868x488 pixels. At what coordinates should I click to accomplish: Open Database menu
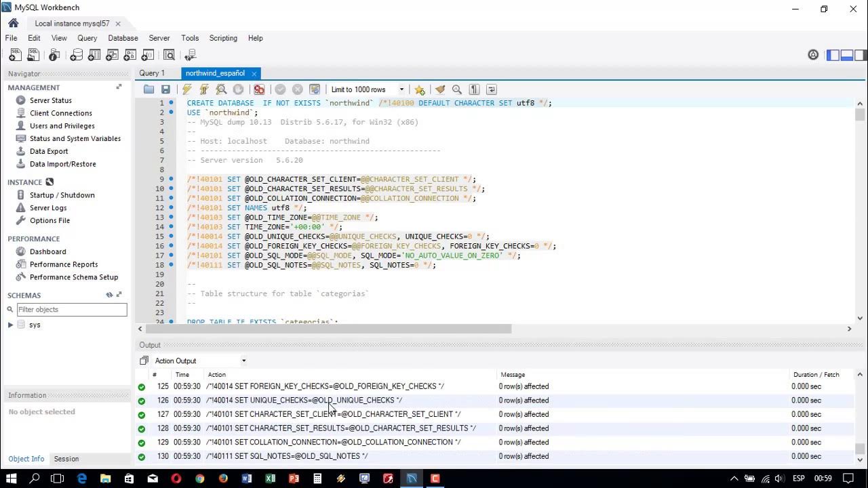(123, 38)
